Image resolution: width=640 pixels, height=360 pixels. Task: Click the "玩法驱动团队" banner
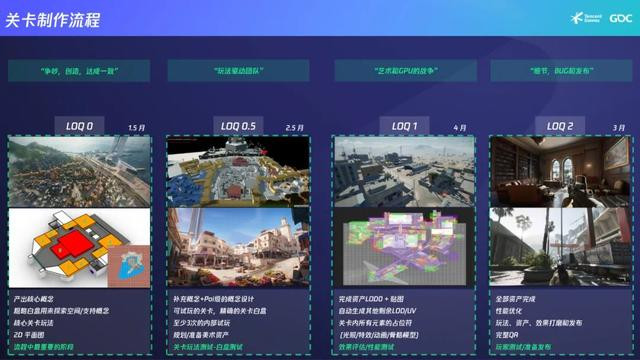(x=238, y=71)
